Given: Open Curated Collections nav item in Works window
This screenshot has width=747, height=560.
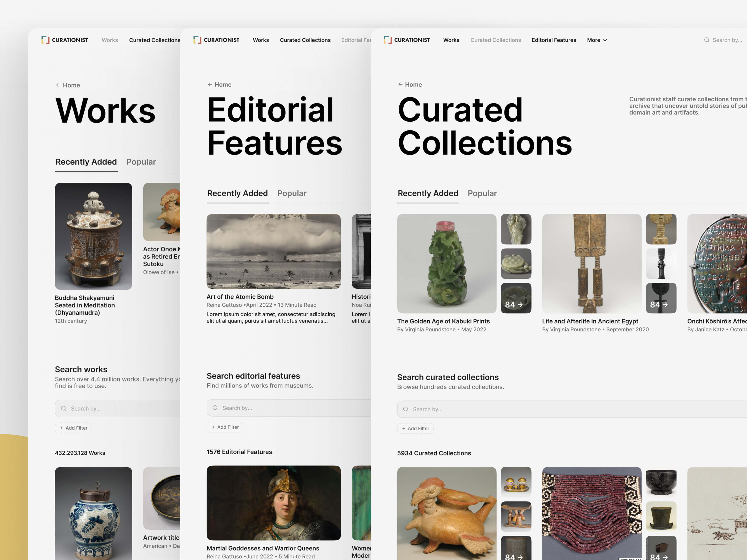Looking at the screenshot, I should (155, 40).
